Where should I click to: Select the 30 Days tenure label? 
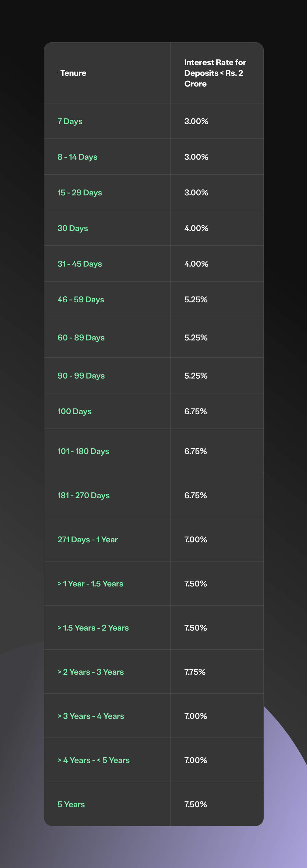(x=73, y=228)
